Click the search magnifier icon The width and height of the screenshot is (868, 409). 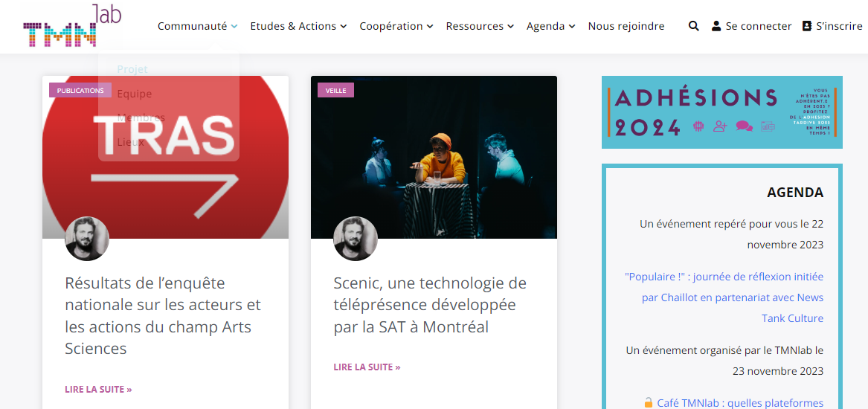point(693,26)
